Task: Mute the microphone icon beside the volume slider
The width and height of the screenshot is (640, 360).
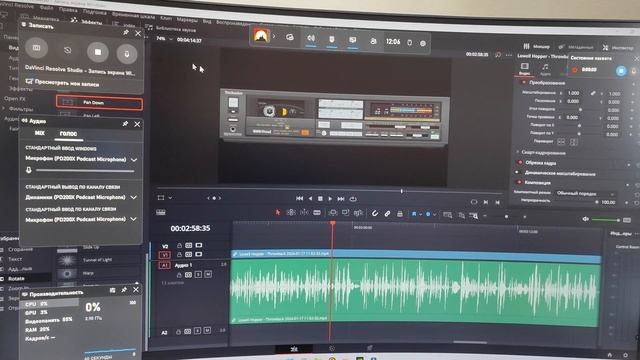Action: (x=29, y=170)
